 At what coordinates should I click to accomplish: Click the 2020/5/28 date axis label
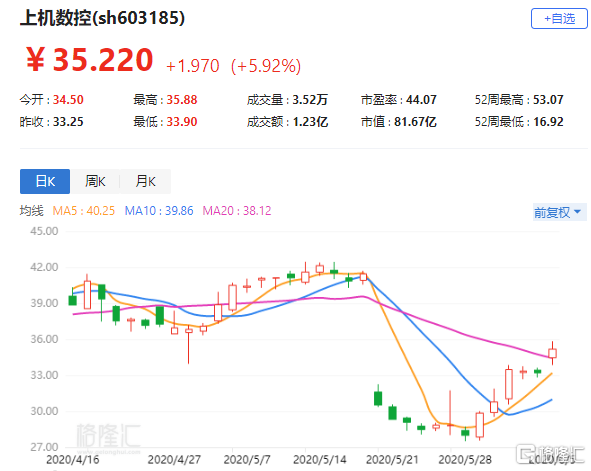[465, 460]
